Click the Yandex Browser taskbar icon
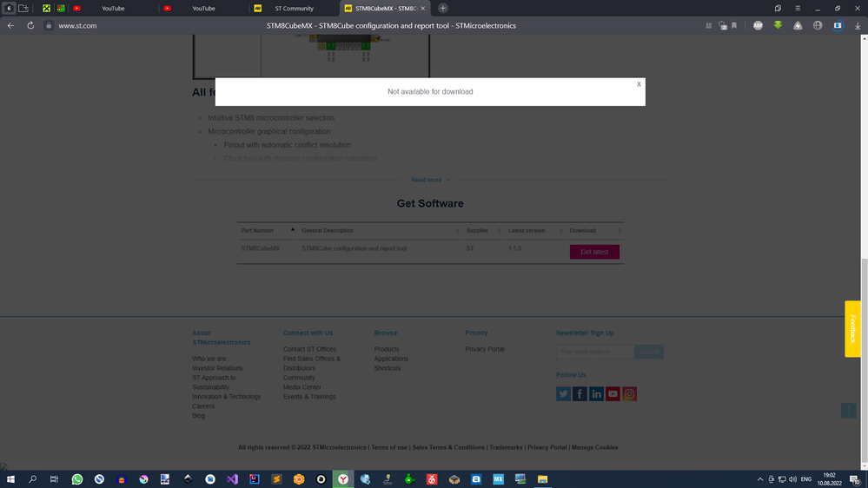 pyautogui.click(x=343, y=479)
